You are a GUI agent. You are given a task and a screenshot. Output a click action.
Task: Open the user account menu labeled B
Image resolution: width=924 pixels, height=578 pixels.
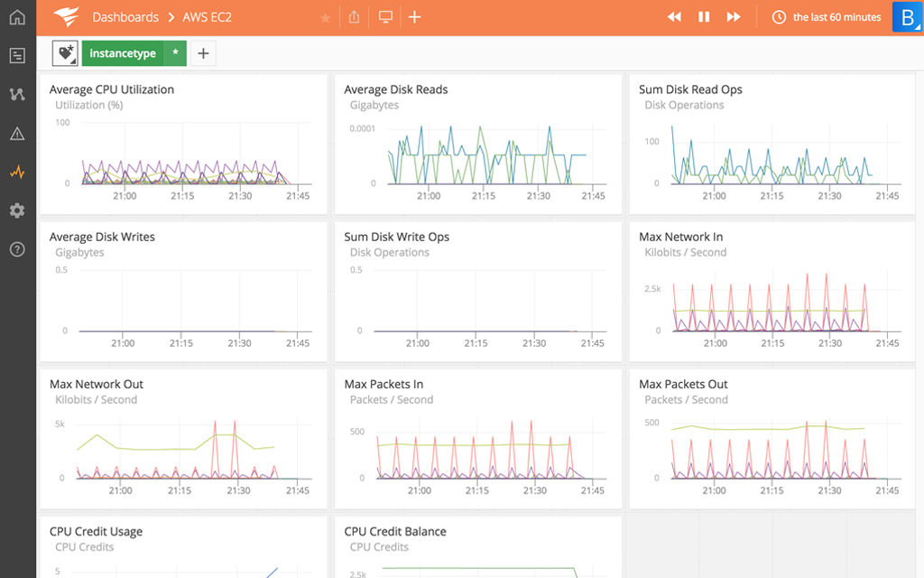tap(907, 17)
